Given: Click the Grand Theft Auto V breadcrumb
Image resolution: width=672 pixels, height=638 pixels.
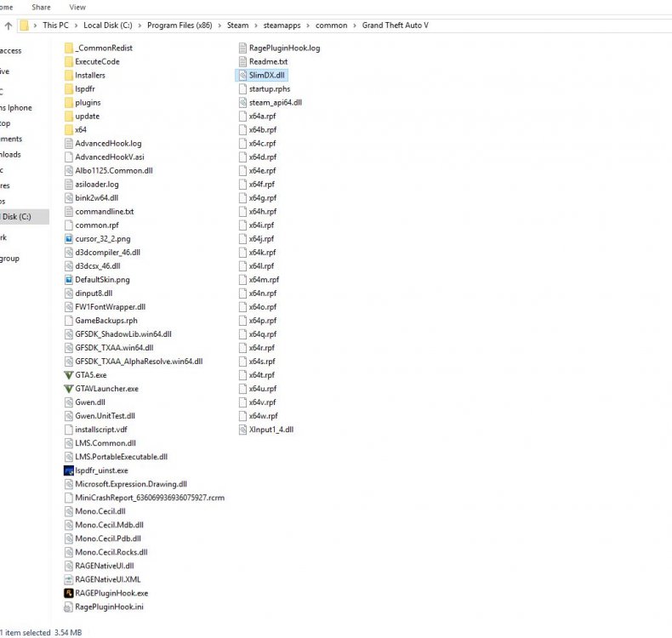Looking at the screenshot, I should (x=396, y=26).
